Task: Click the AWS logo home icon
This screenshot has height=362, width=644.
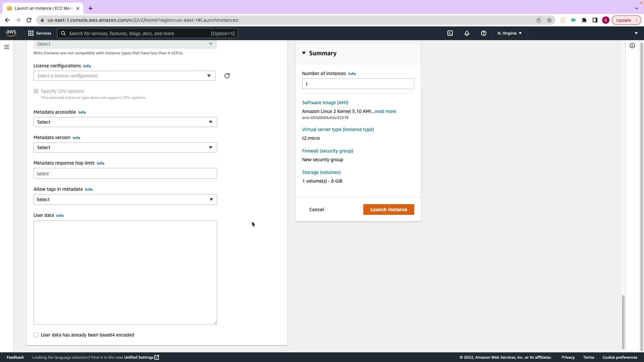Action: [11, 33]
